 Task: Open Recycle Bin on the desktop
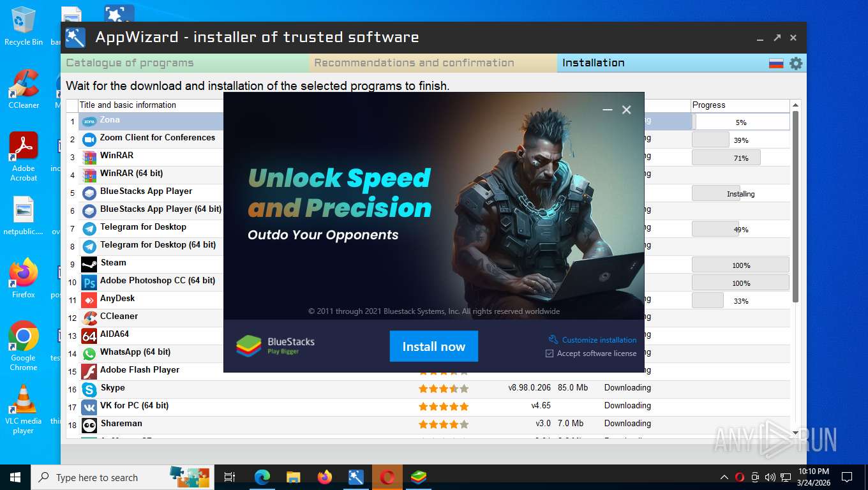click(24, 27)
